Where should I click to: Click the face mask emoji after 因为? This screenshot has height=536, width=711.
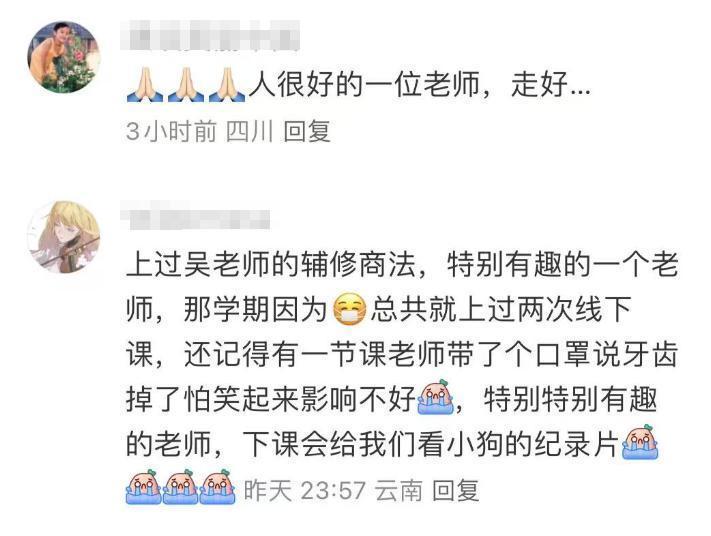click(349, 310)
